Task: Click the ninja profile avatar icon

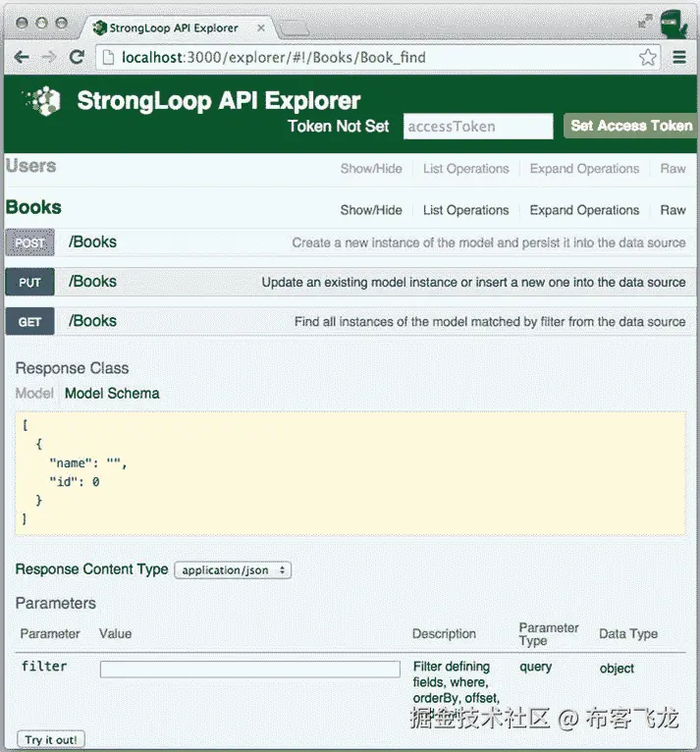Action: tap(673, 24)
